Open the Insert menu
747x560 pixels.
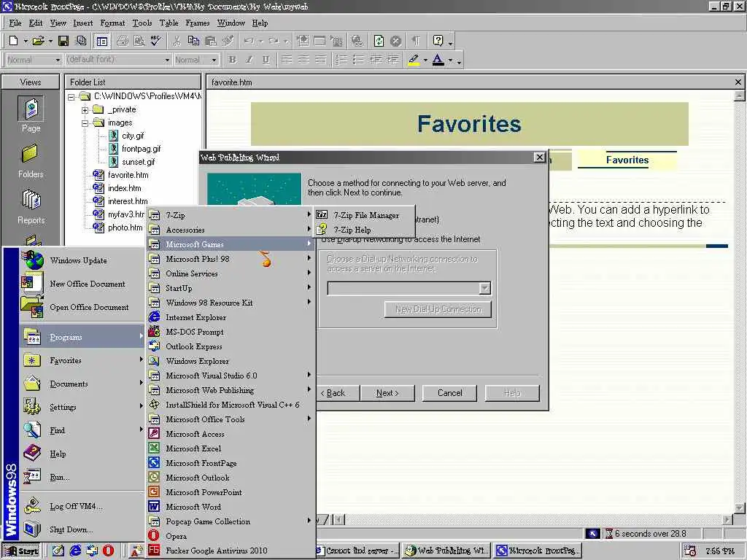click(x=83, y=23)
